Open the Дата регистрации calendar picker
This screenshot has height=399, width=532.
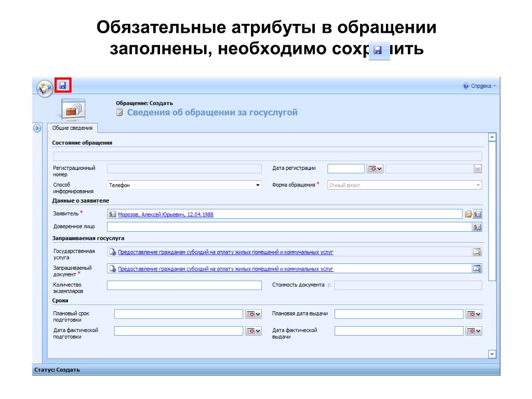pyautogui.click(x=375, y=169)
